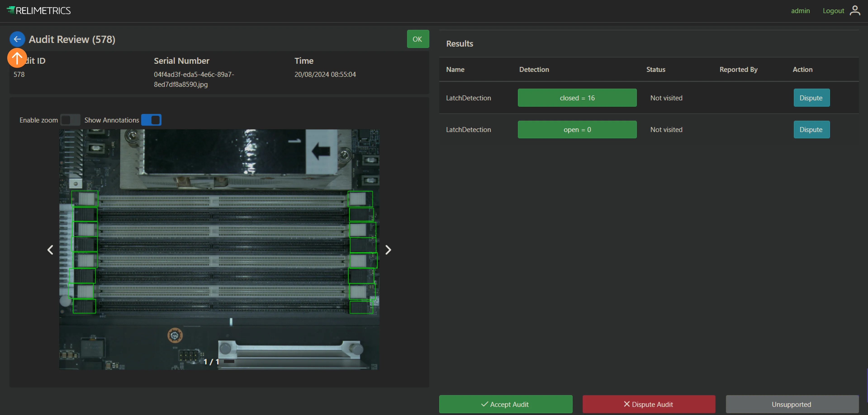868x415 pixels.
Task: Click the 1 / 1 image counter
Action: pyautogui.click(x=211, y=362)
